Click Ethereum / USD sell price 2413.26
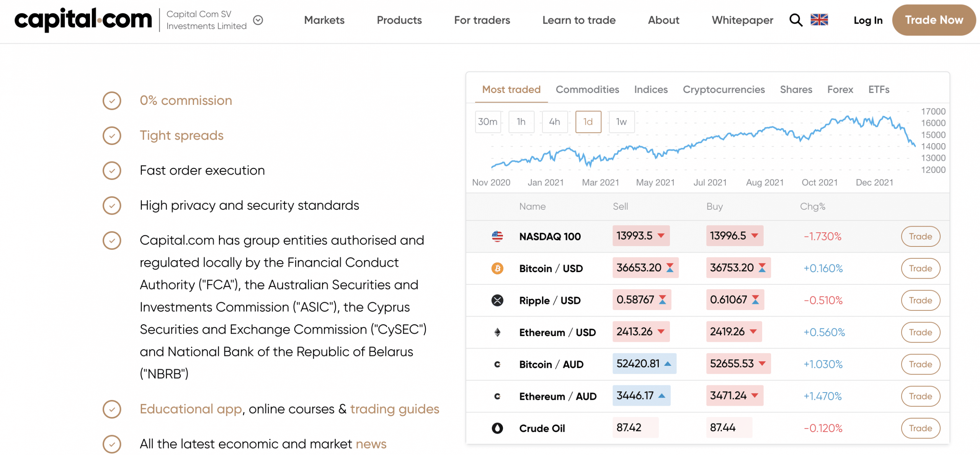 [641, 332]
